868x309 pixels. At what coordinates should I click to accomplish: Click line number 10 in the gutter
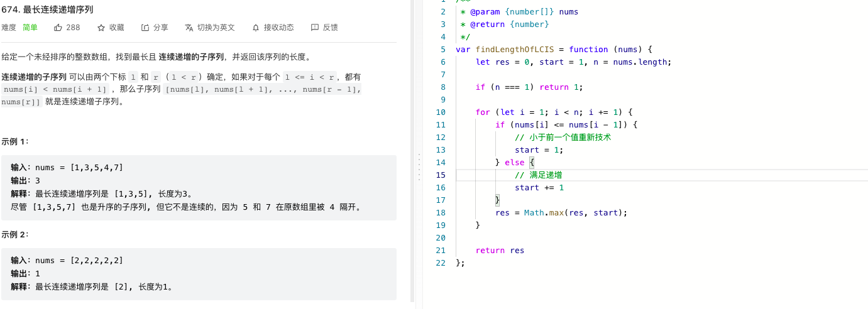pyautogui.click(x=440, y=112)
